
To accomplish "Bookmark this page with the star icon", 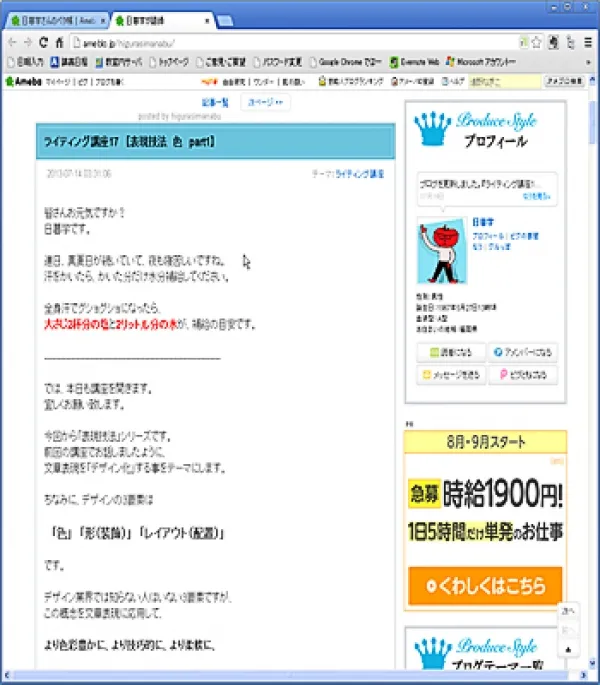I will 537,42.
